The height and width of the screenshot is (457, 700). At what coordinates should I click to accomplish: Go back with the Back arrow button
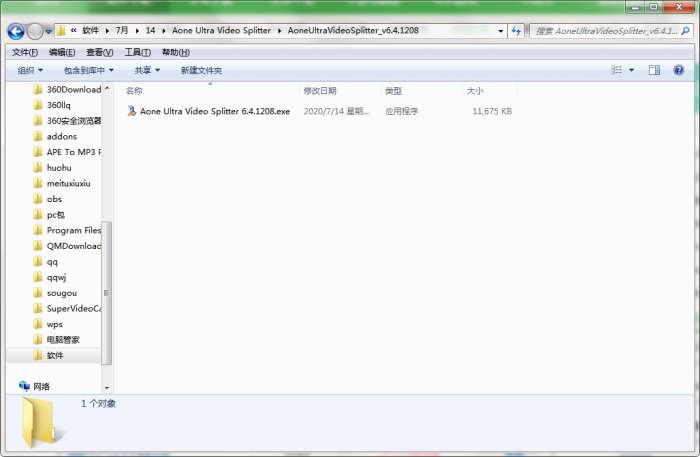(16, 31)
